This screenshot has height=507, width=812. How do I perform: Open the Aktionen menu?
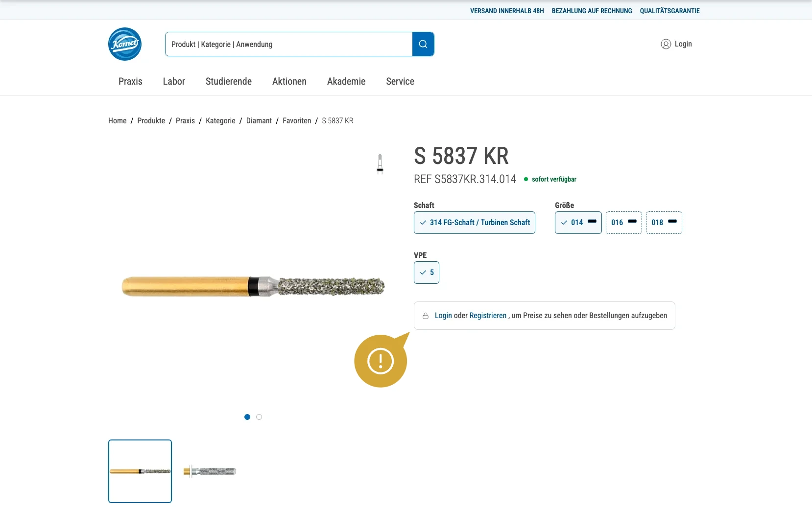click(289, 81)
